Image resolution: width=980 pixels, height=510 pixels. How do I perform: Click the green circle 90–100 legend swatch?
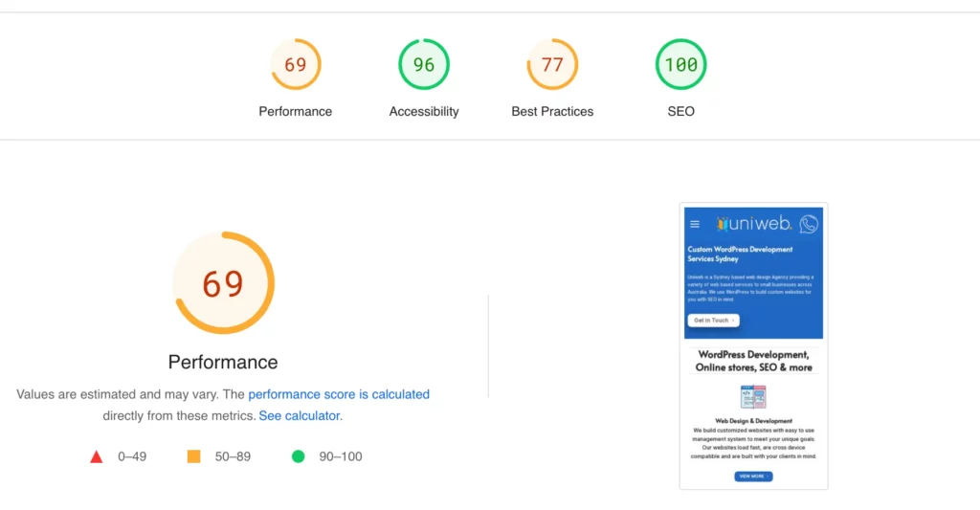tap(299, 456)
